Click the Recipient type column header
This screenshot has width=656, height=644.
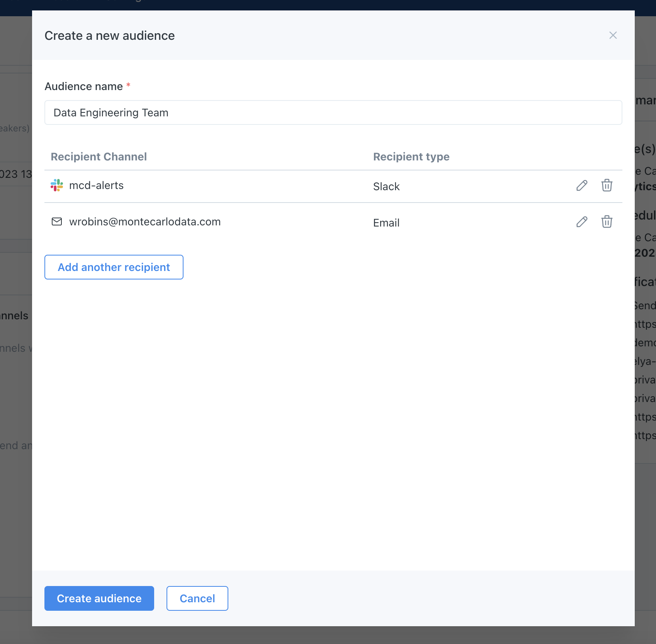(x=411, y=157)
